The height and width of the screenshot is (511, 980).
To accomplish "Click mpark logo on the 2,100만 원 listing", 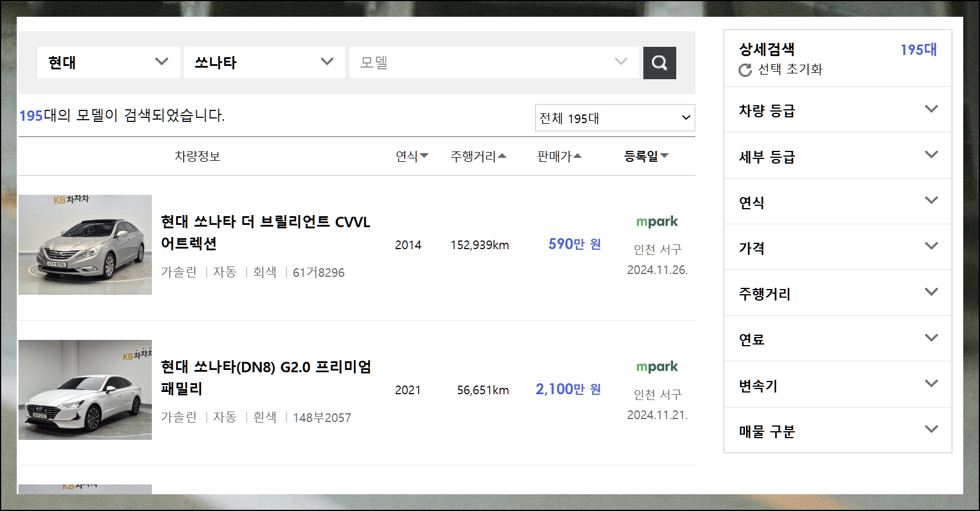I will (x=657, y=366).
